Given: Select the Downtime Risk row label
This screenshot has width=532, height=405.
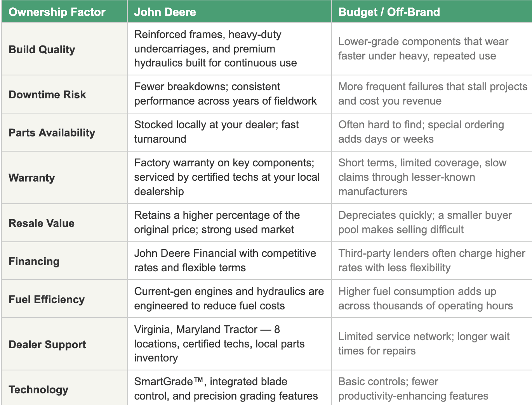Looking at the screenshot, I should tap(47, 94).
